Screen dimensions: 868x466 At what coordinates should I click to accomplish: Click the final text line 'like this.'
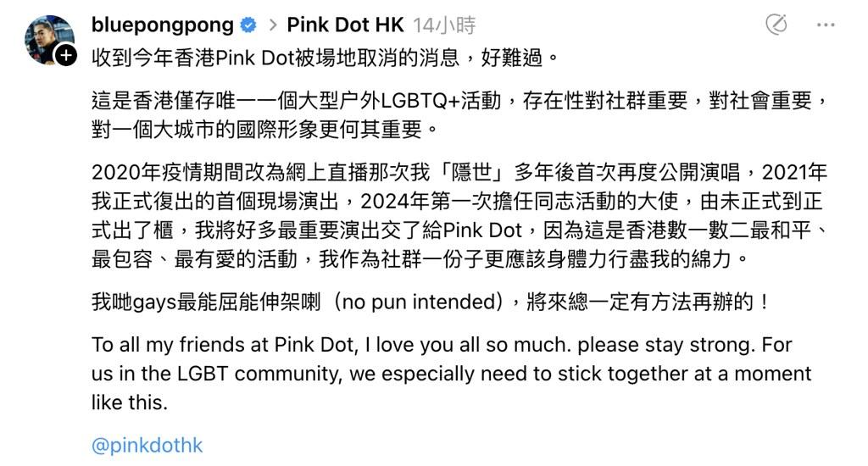[129, 402]
